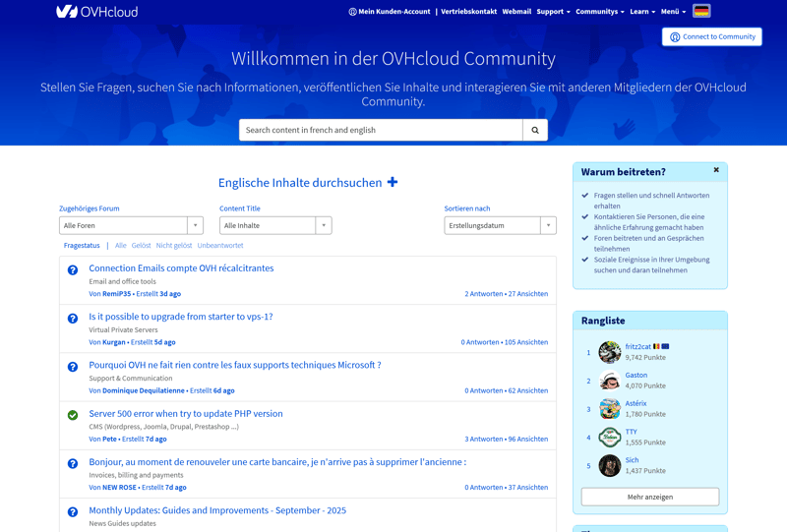
Task: Open fritz2cat avatar in Rangliste
Action: (x=610, y=352)
